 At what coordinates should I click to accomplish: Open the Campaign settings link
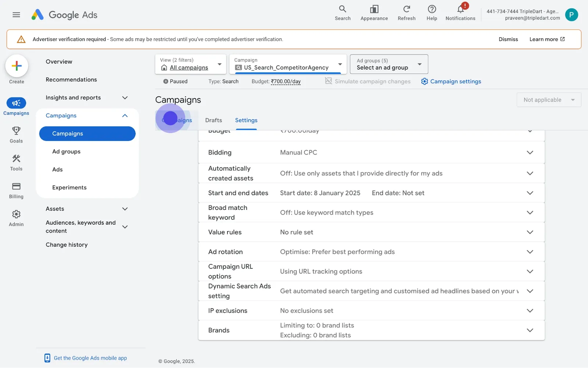(x=455, y=81)
